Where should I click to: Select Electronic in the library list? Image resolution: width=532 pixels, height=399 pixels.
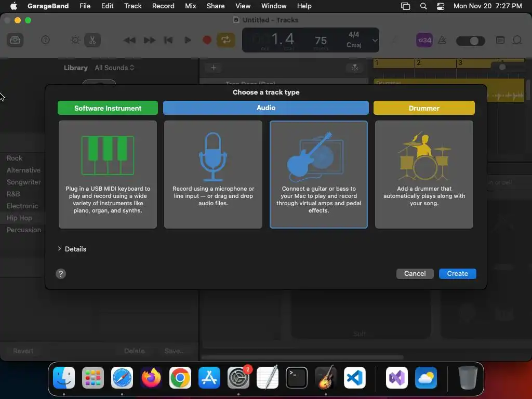tap(22, 206)
